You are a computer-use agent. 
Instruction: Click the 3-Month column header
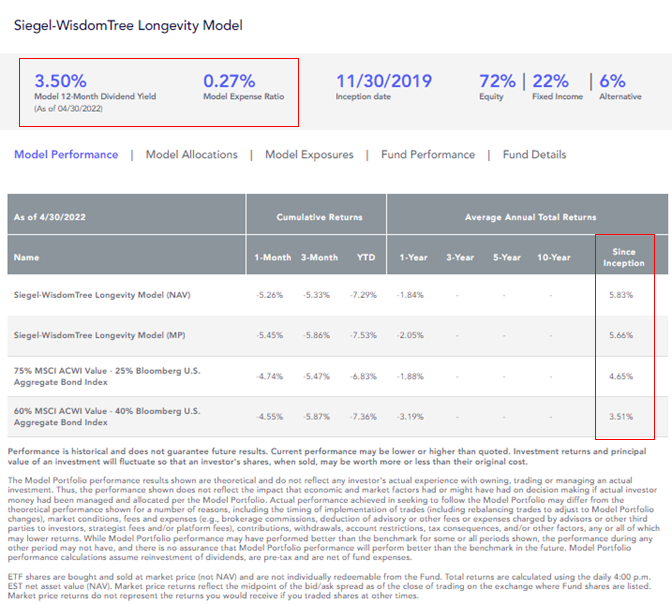[319, 257]
